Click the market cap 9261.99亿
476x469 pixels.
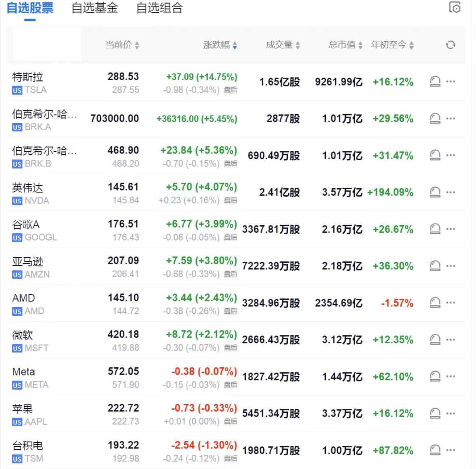point(339,82)
